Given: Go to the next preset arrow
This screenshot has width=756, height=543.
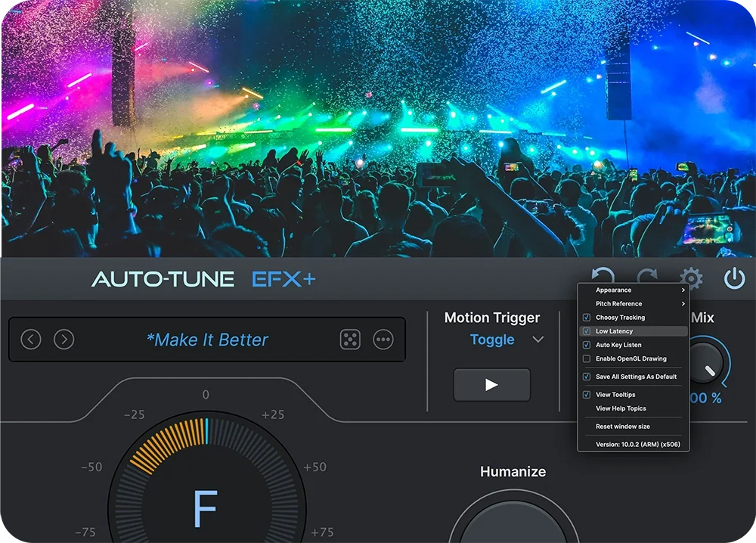Looking at the screenshot, I should point(64,340).
